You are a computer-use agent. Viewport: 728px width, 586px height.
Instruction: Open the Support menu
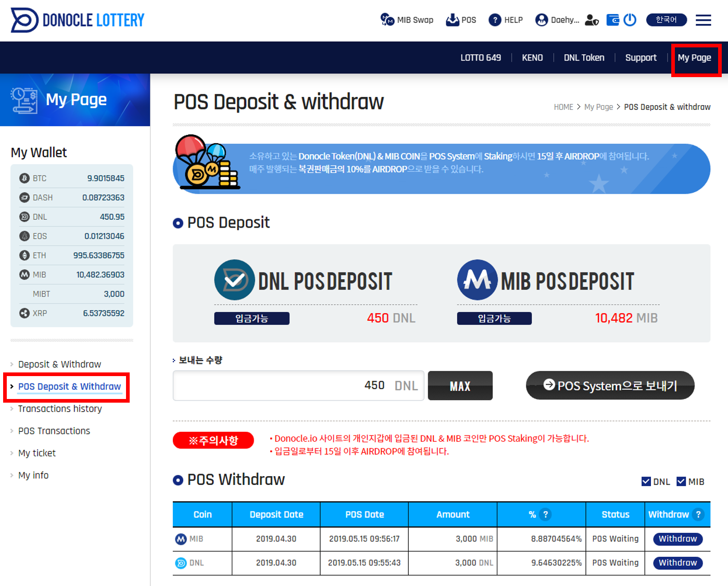[641, 58]
